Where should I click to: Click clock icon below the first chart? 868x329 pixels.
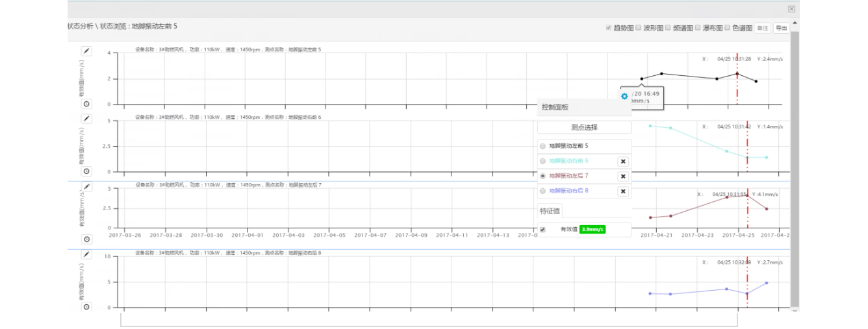click(x=86, y=104)
